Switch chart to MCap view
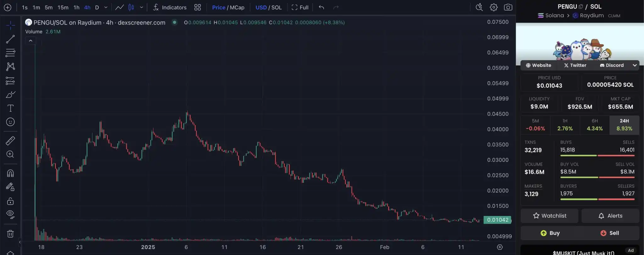Screen dimensions: 644x255 237,7
